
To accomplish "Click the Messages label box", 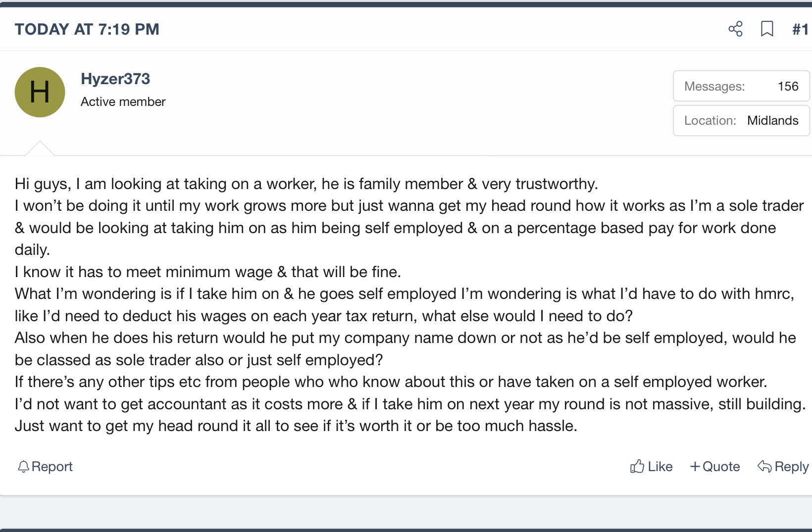I will click(741, 86).
